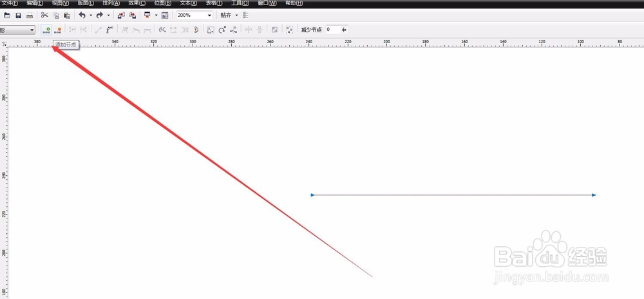The width and height of the screenshot is (644, 299).
Task: Click Reverse Curve Direction icon
Action: point(162,30)
